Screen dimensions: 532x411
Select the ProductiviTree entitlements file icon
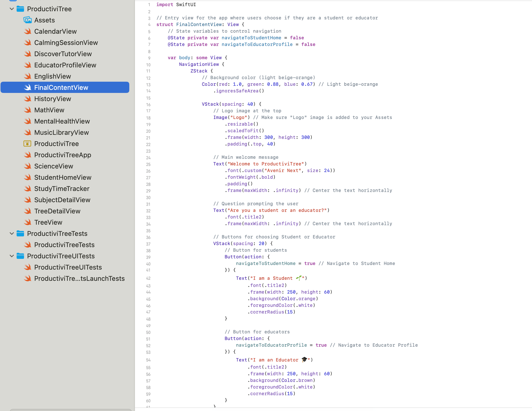(27, 144)
